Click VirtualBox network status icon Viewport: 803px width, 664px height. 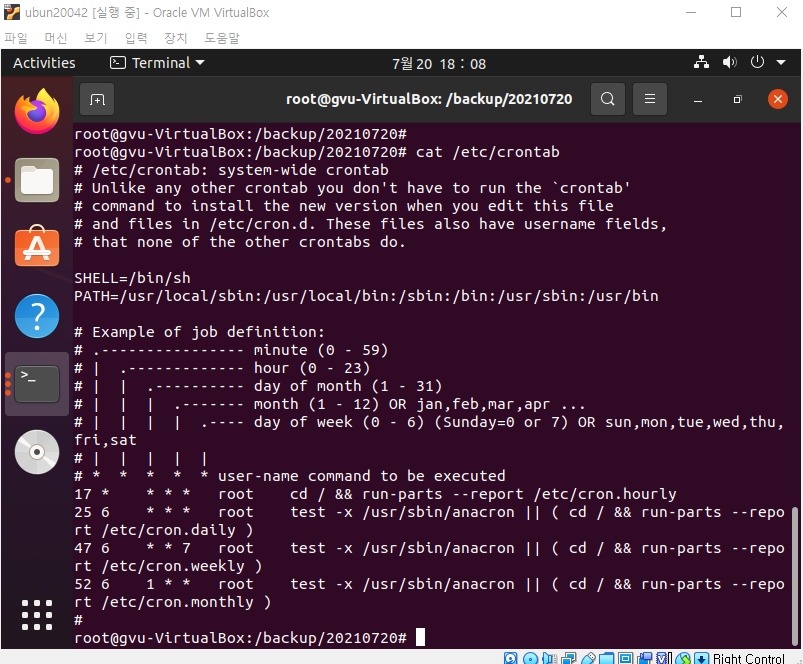tap(568, 658)
